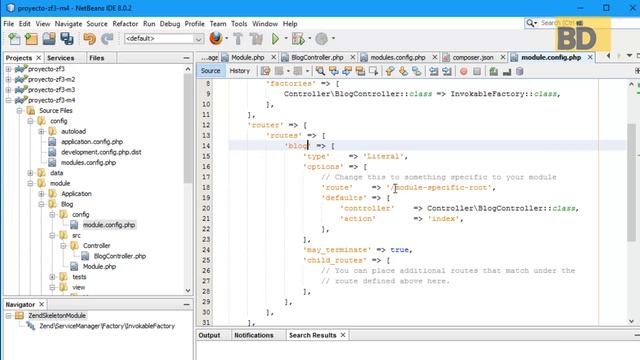Expand the proyecto-zf3 project node
The height and width of the screenshot is (360, 640).
click(x=9, y=69)
